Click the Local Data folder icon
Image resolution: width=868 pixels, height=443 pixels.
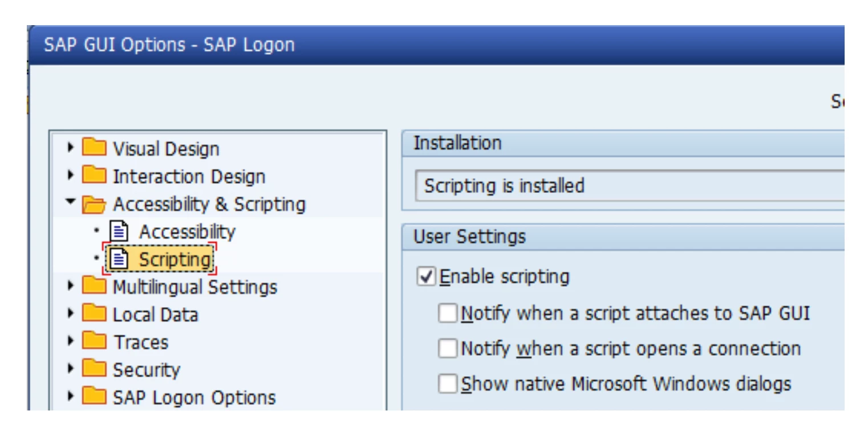pyautogui.click(x=94, y=314)
